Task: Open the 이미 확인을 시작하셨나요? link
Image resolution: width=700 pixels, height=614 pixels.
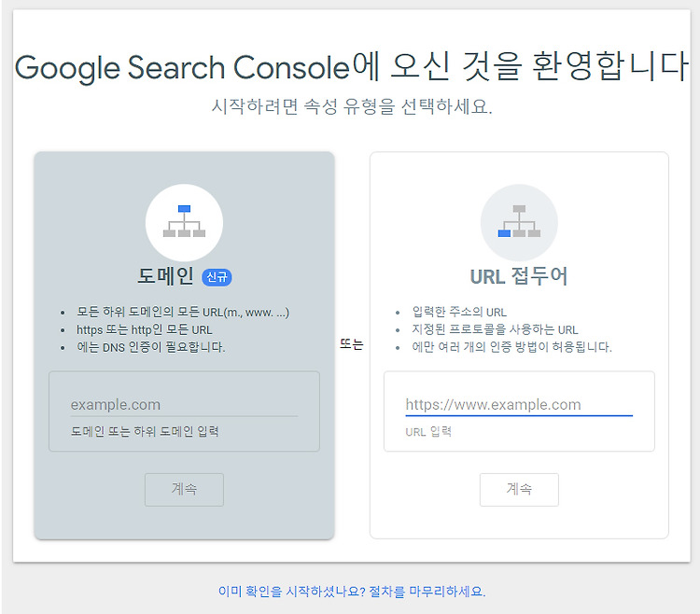Action: pyautogui.click(x=352, y=592)
